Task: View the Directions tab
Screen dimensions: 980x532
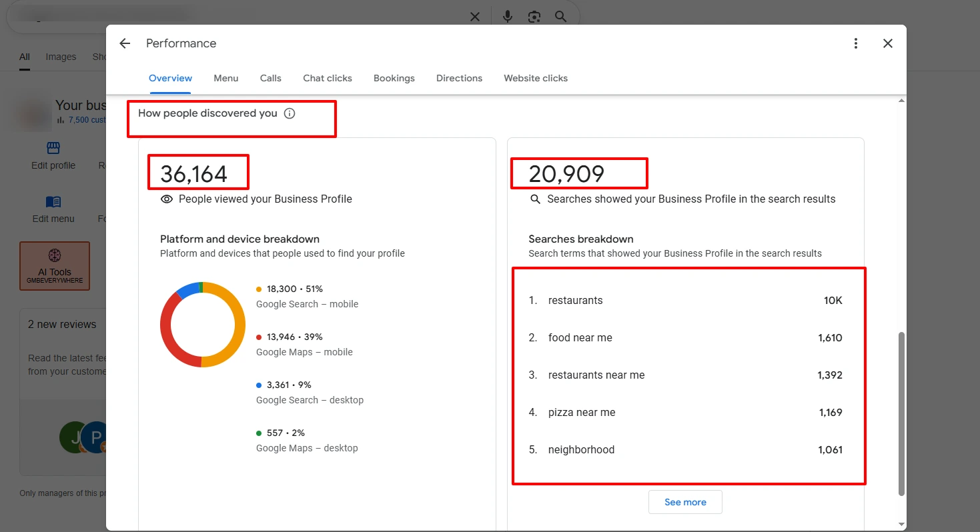Action: pyautogui.click(x=459, y=78)
